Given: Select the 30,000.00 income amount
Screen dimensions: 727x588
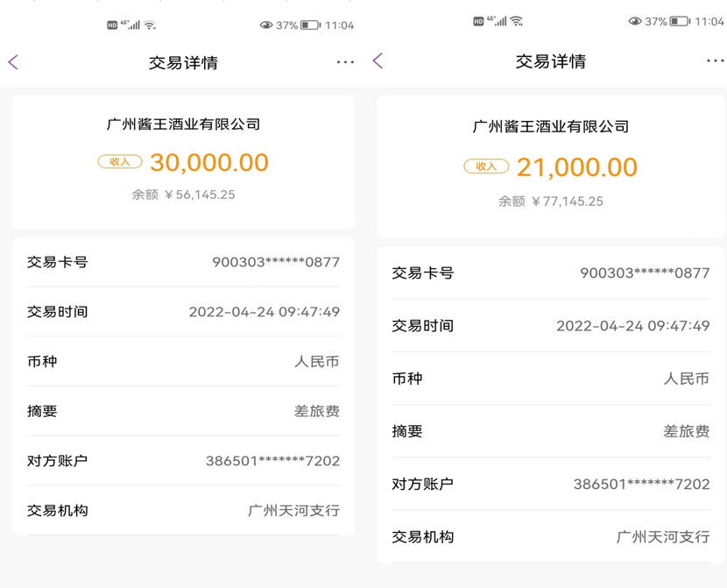Looking at the screenshot, I should 209,163.
